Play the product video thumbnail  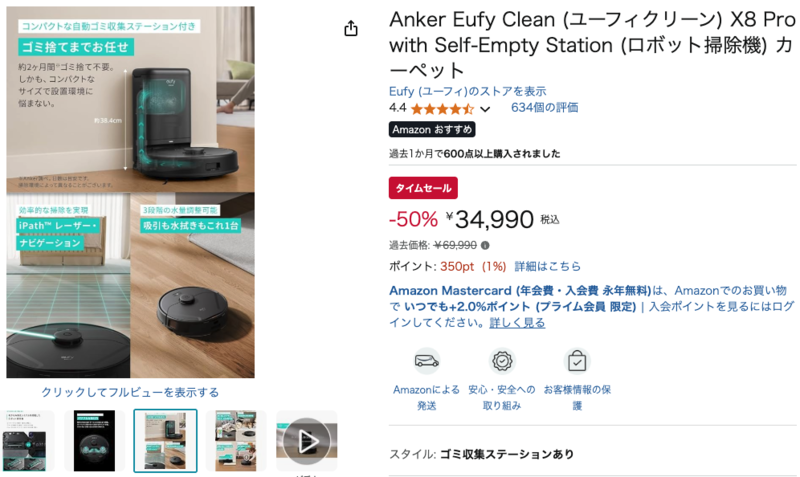[307, 441]
